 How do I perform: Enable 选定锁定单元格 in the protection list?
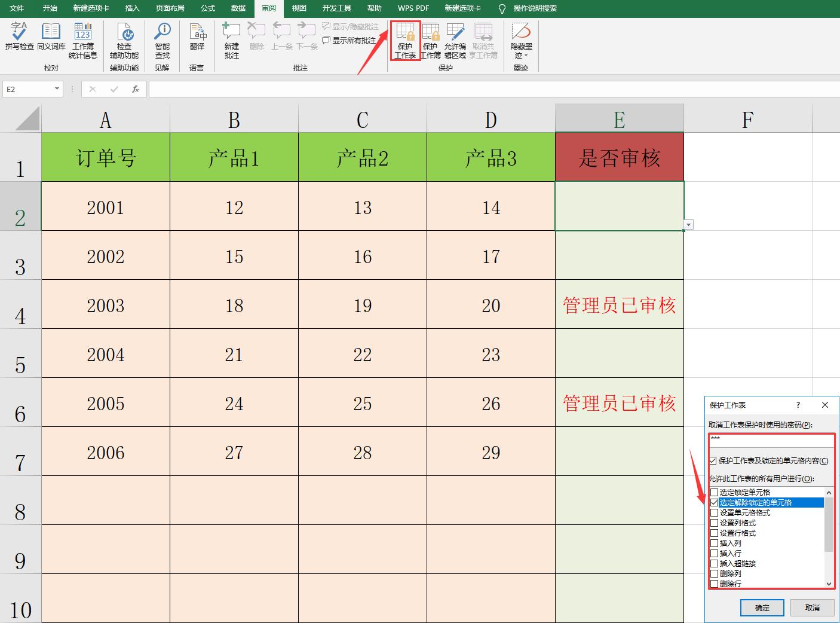tap(715, 491)
